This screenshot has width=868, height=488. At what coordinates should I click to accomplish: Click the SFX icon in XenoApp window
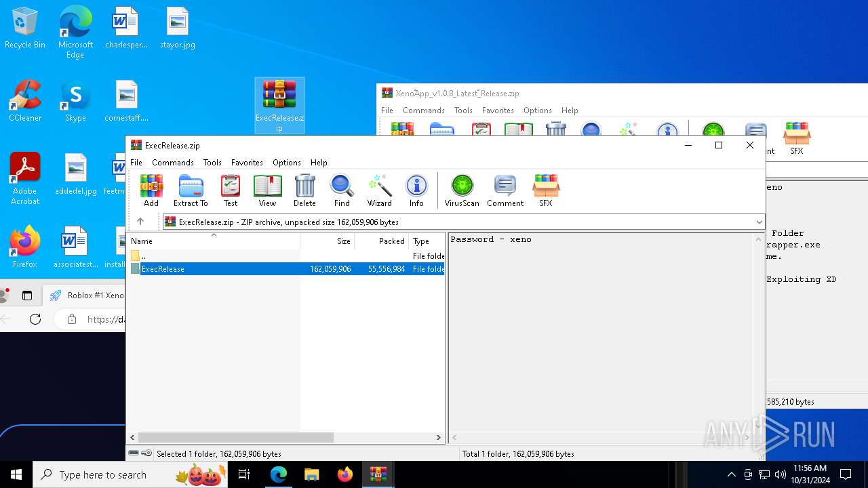pos(797,139)
